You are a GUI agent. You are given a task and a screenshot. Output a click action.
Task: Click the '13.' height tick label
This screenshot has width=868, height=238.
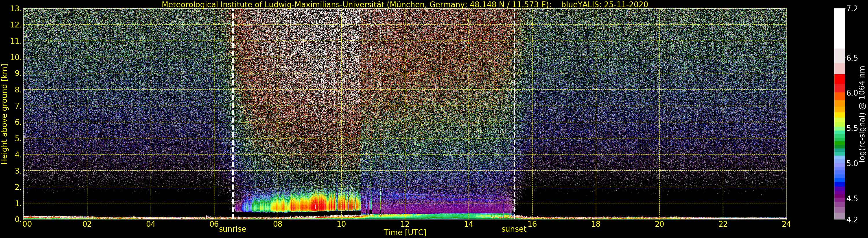pyautogui.click(x=16, y=9)
